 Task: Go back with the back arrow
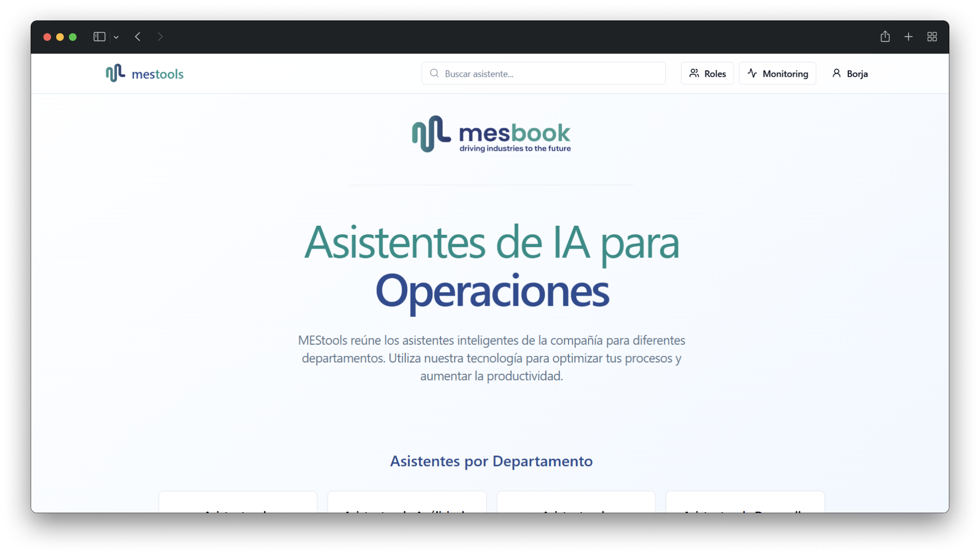tap(138, 37)
